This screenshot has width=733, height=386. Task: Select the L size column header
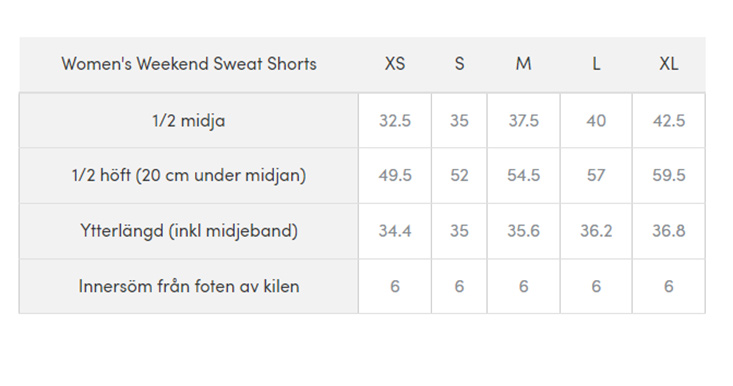pos(596,64)
